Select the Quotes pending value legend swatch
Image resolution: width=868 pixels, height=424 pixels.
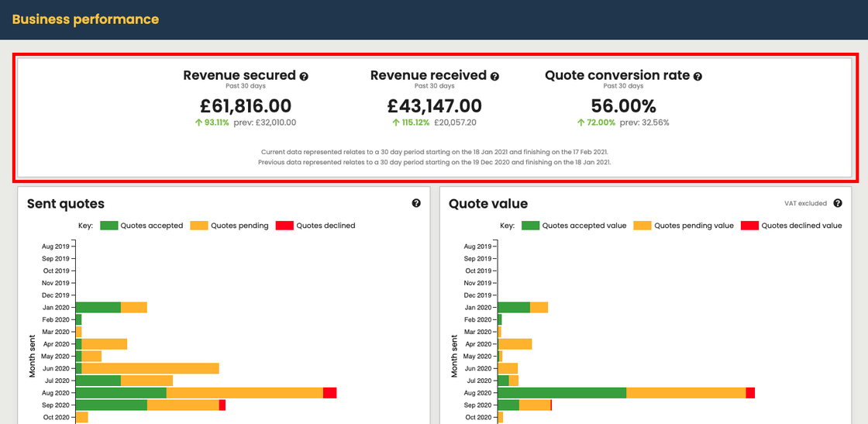[642, 226]
